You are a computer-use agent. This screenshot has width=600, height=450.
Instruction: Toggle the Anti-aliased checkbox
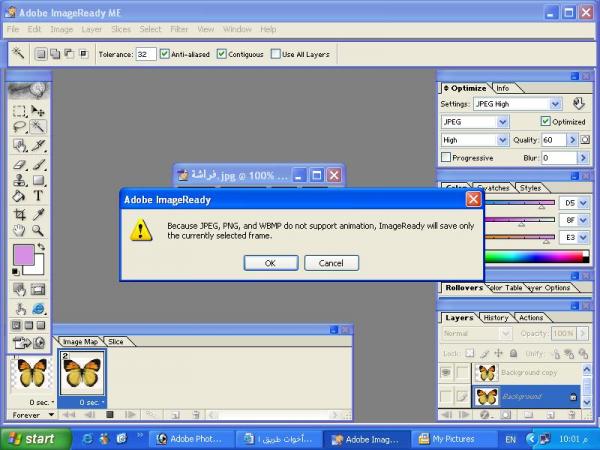(x=165, y=54)
